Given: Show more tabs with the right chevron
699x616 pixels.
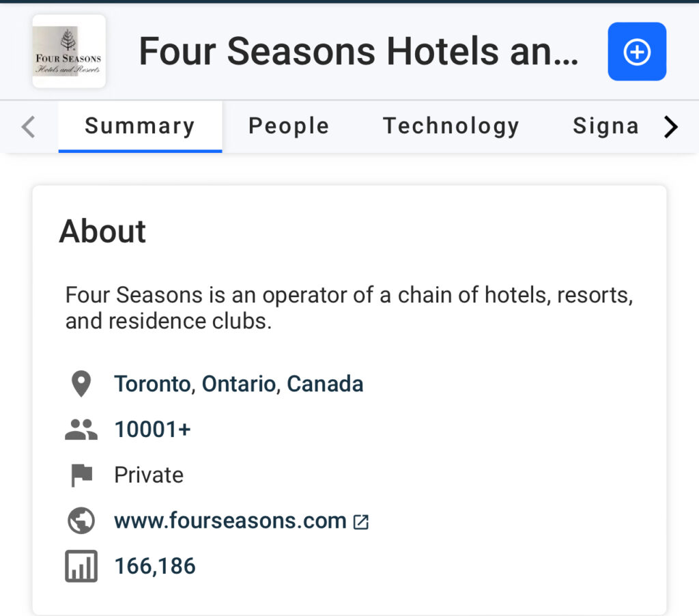Looking at the screenshot, I should pos(670,127).
